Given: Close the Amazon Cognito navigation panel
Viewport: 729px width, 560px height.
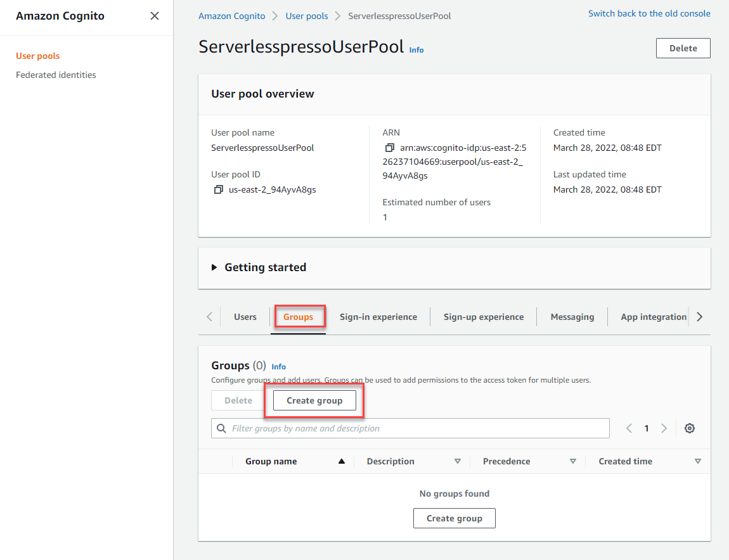Looking at the screenshot, I should pyautogui.click(x=155, y=16).
